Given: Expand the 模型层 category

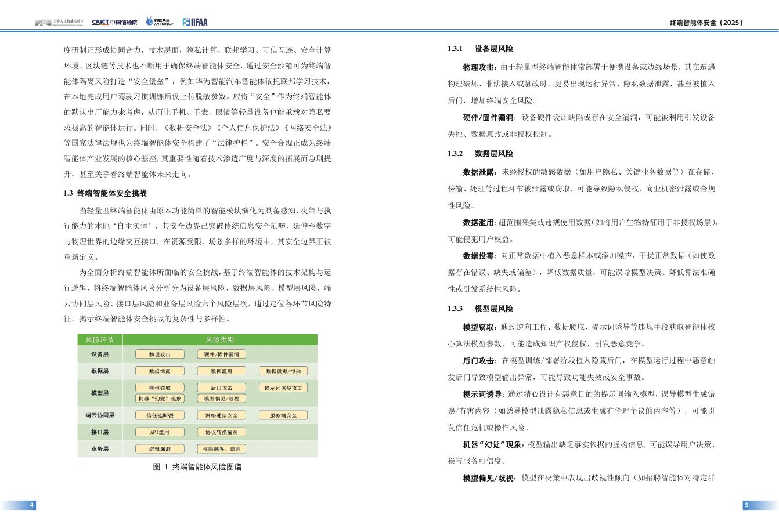Looking at the screenshot, I should [99, 393].
